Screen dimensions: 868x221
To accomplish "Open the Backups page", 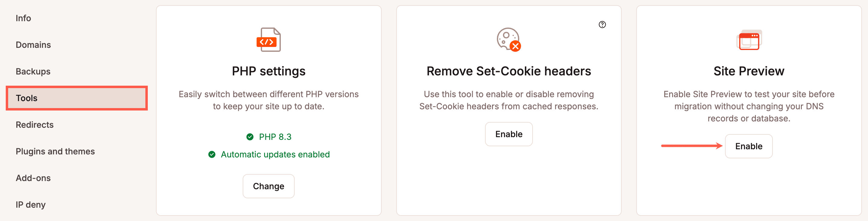I will pyautogui.click(x=33, y=71).
